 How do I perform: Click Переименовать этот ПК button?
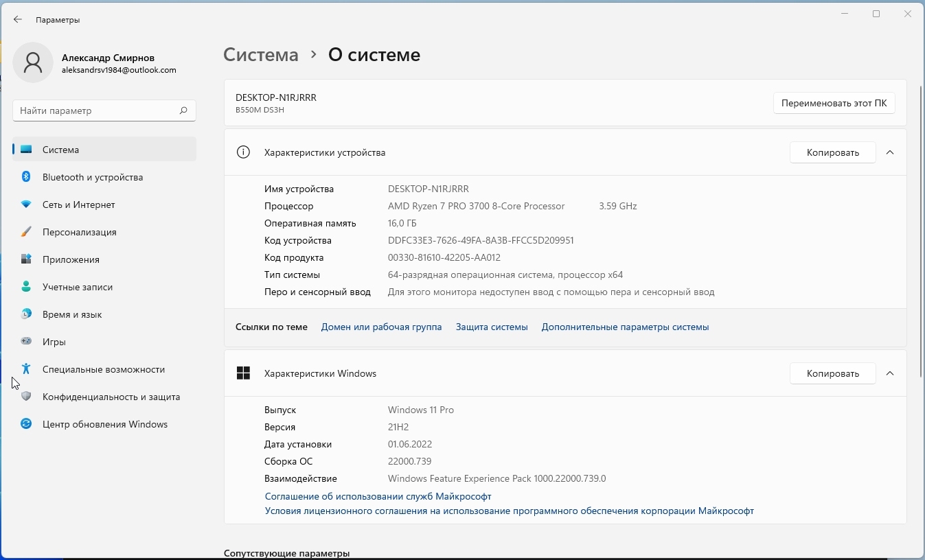(x=834, y=104)
